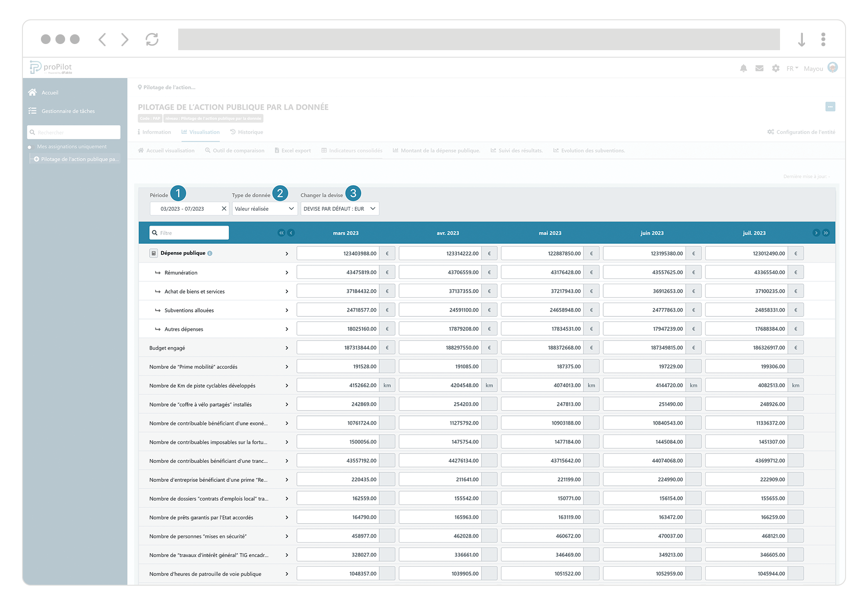
Task: Open Gestionnaire de tâches in sidebar
Action: coord(68,111)
